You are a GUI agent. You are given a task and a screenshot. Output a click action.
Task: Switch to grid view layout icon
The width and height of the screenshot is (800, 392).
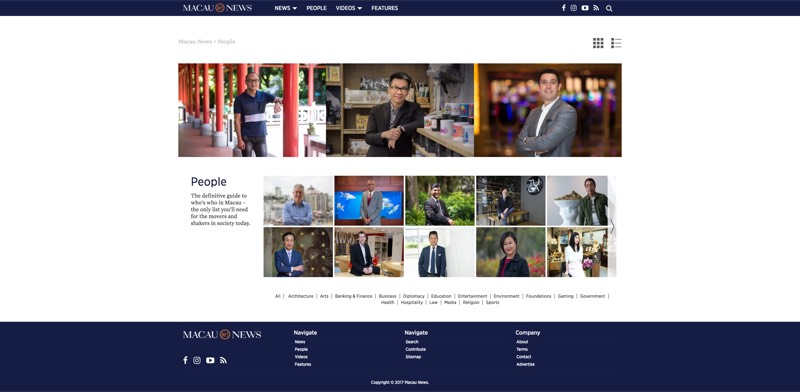598,43
